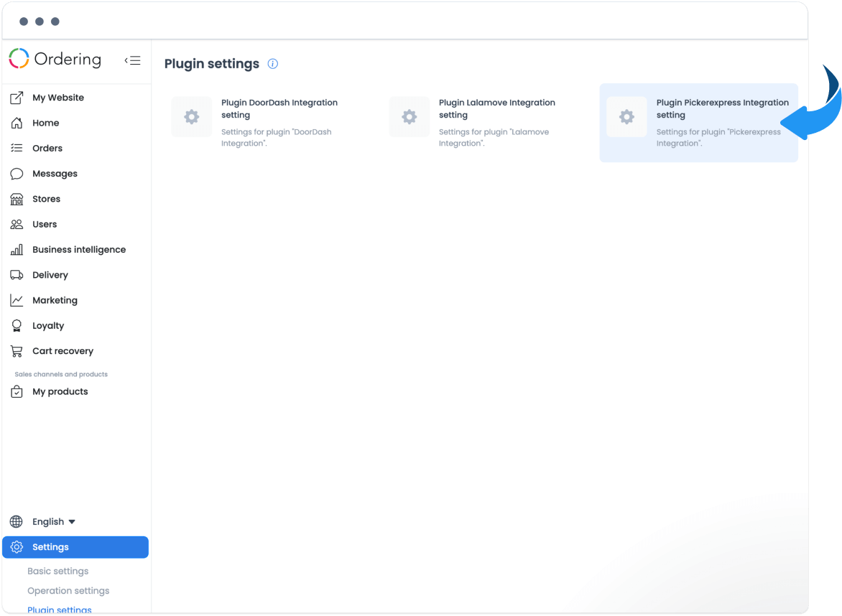This screenshot has width=842, height=616.
Task: Click the Marketing line chart icon
Action: click(17, 301)
